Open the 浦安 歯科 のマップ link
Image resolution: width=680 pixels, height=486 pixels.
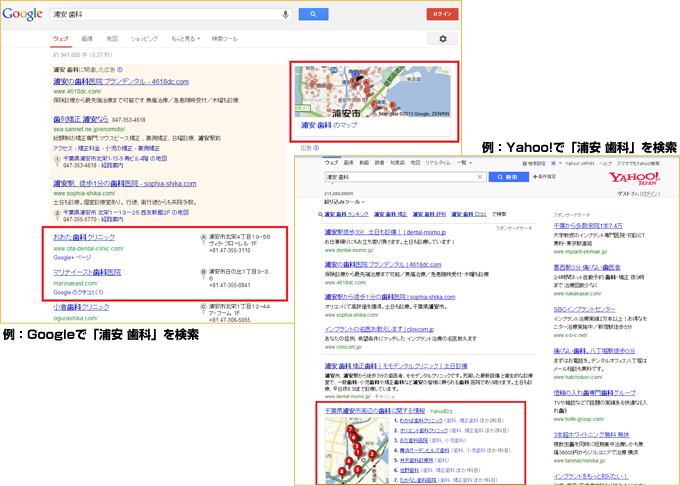point(329,125)
